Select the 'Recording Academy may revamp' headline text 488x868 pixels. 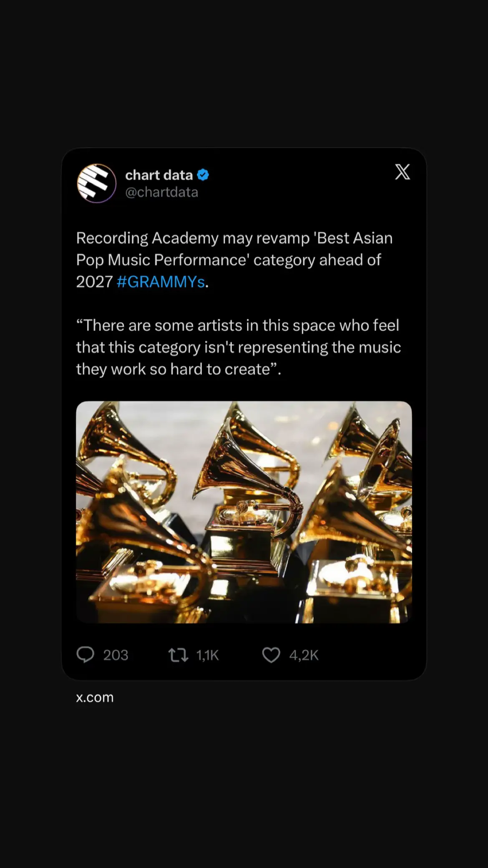(x=193, y=238)
